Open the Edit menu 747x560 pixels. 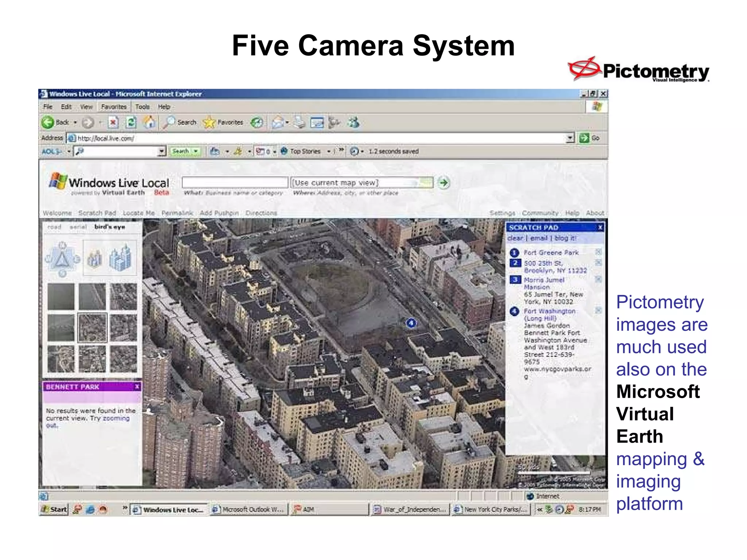(66, 107)
